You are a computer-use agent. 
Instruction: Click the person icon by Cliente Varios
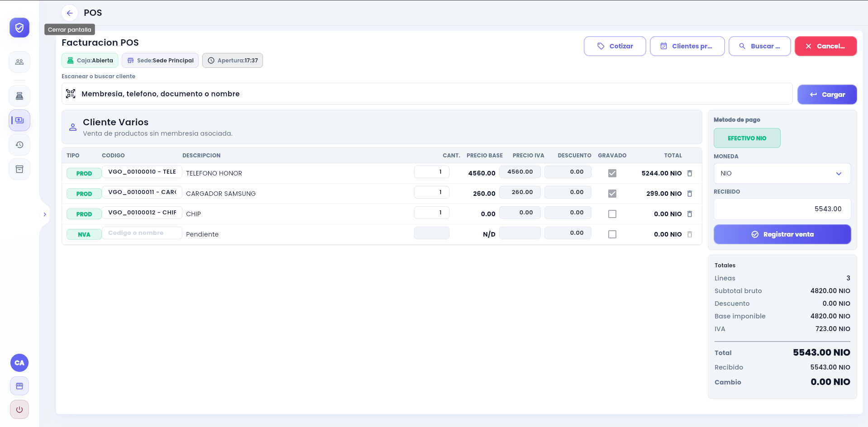tap(73, 127)
